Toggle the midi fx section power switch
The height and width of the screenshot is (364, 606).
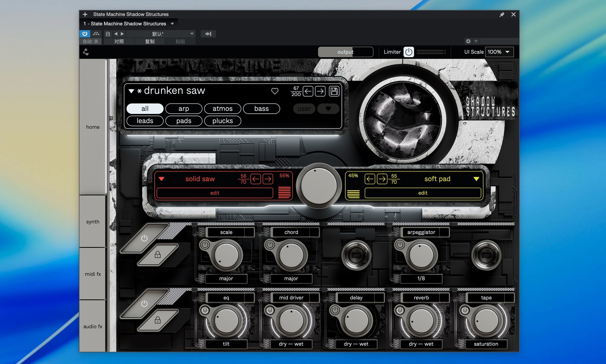coord(144,238)
